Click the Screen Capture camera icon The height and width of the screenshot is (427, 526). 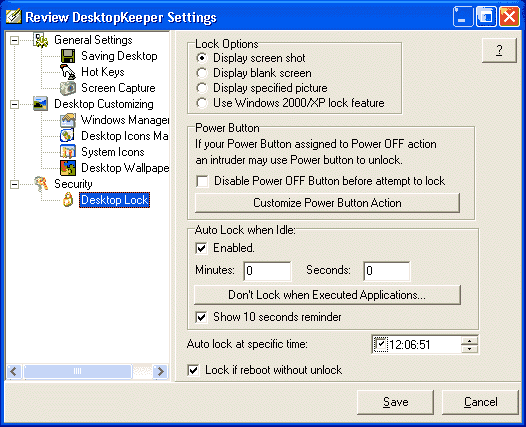pyautogui.click(x=68, y=88)
